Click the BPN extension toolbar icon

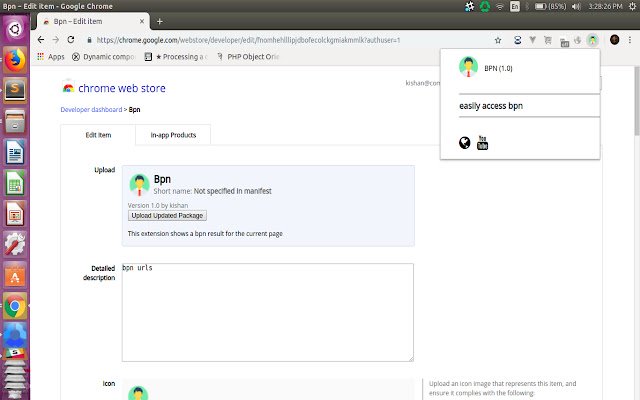(592, 40)
